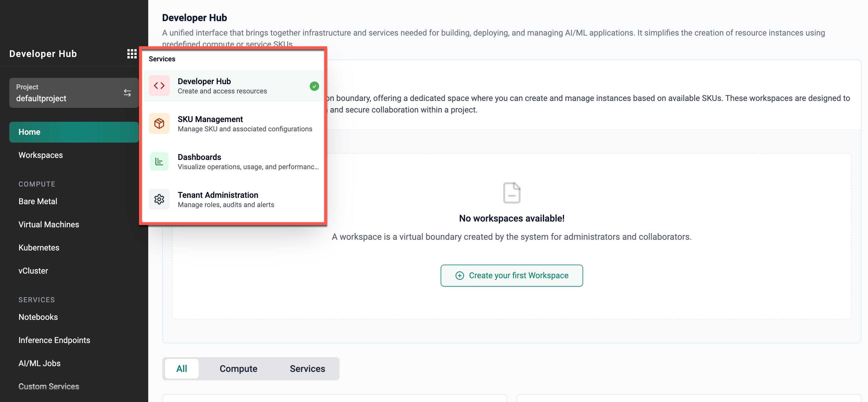Click the Developer Hub code brackets icon
This screenshot has height=402, width=868.
(x=159, y=86)
